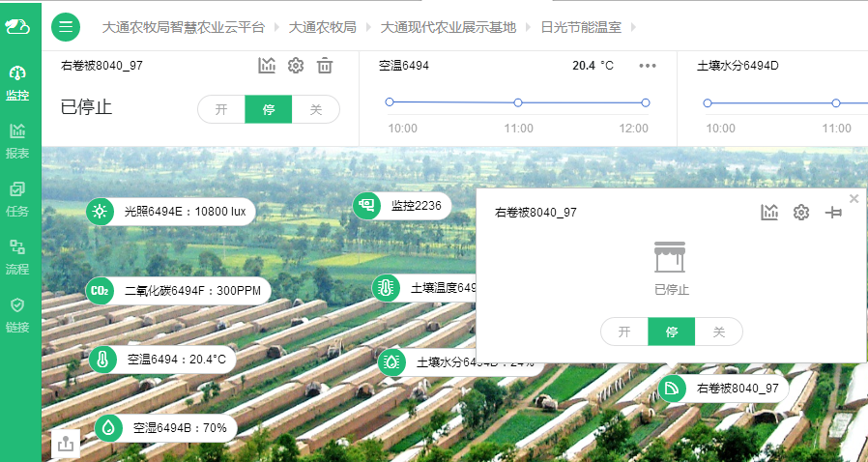Expand the 大通农牧局 breadcrumb level
Image resolution: width=868 pixels, height=462 pixels.
(323, 27)
